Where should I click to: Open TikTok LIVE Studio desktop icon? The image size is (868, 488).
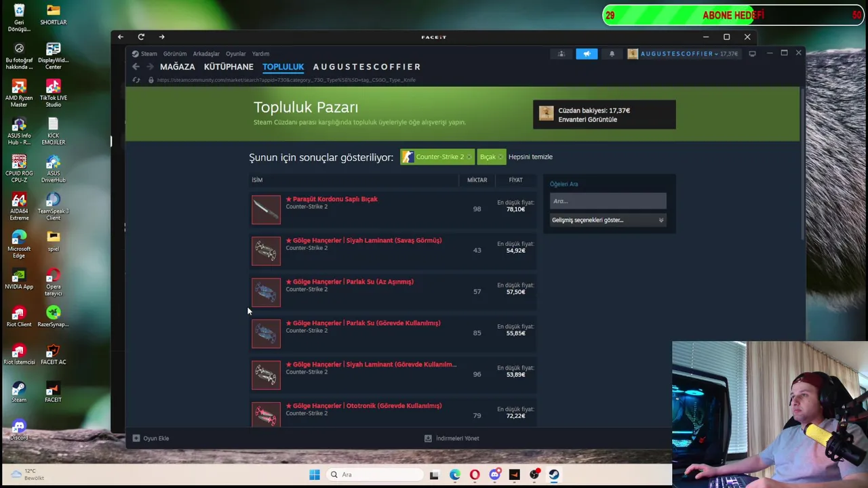tap(53, 93)
